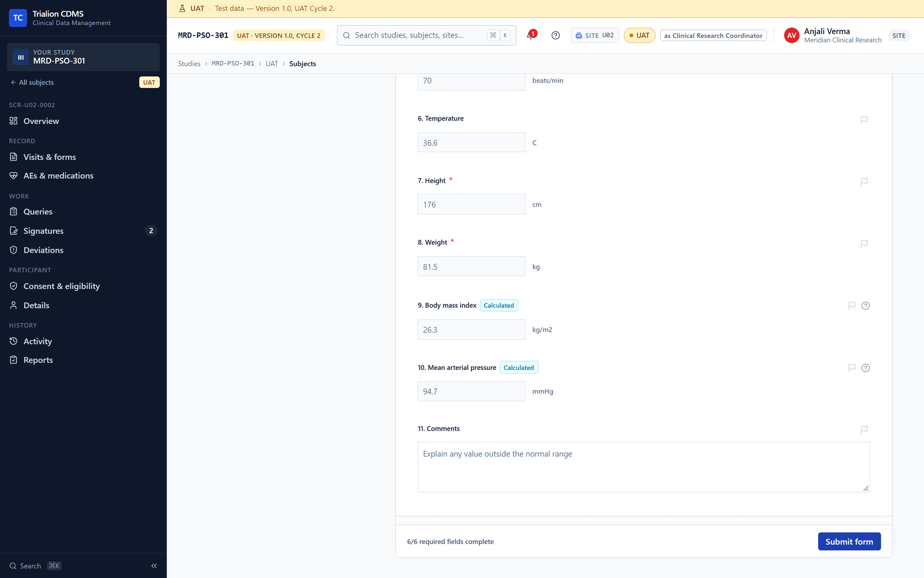Open the YOUR STUDY MRD-PSO-301 switcher

click(x=83, y=57)
